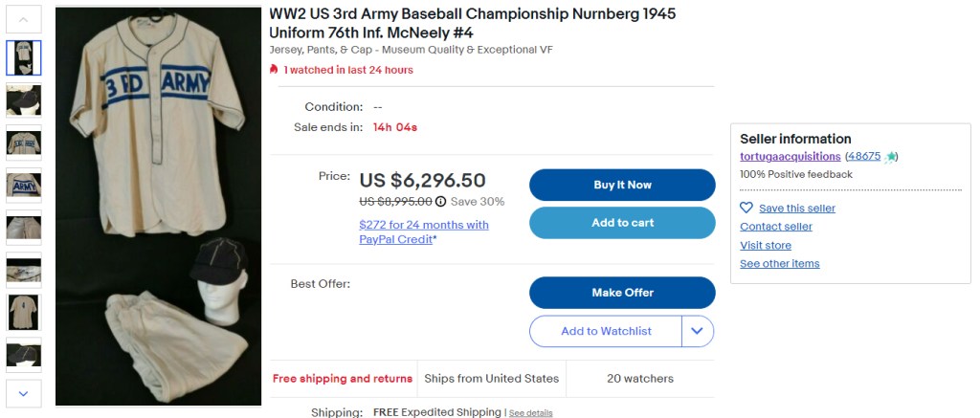Click the heart icon to save seller

746,208
